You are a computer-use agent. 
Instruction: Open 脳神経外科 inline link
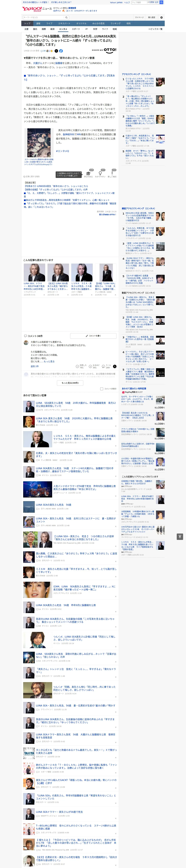click(x=68, y=134)
